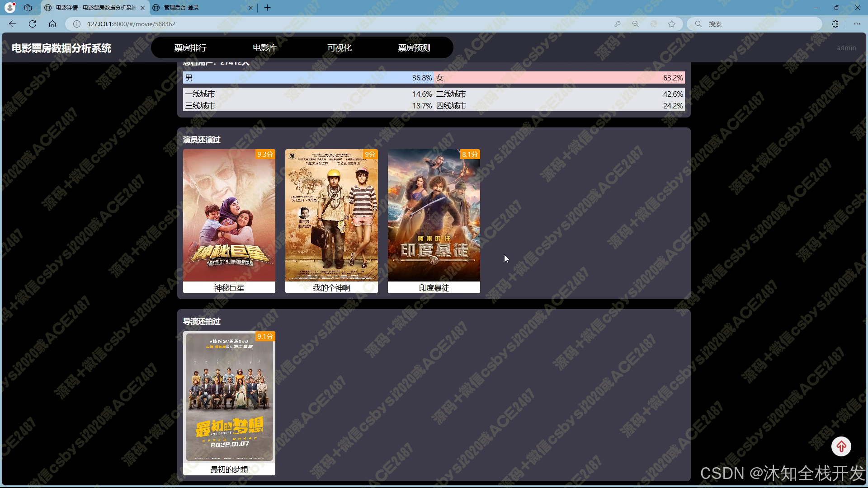This screenshot has width=868, height=488.
Task: Open the browser three-dot settings menu
Action: pos(857,24)
